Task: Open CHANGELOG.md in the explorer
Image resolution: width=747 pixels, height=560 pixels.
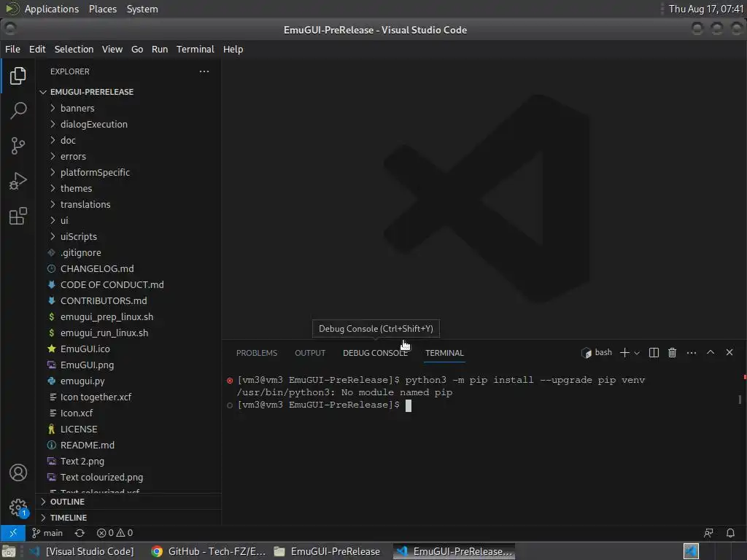Action: pos(128,268)
